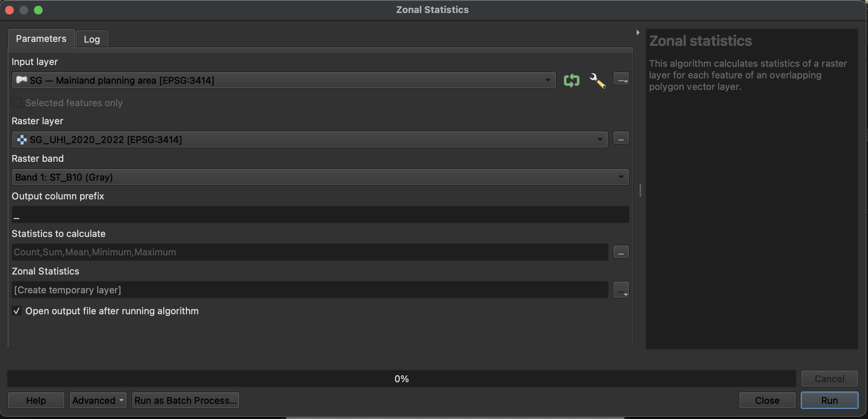Switch to the Log tab

[x=92, y=39]
